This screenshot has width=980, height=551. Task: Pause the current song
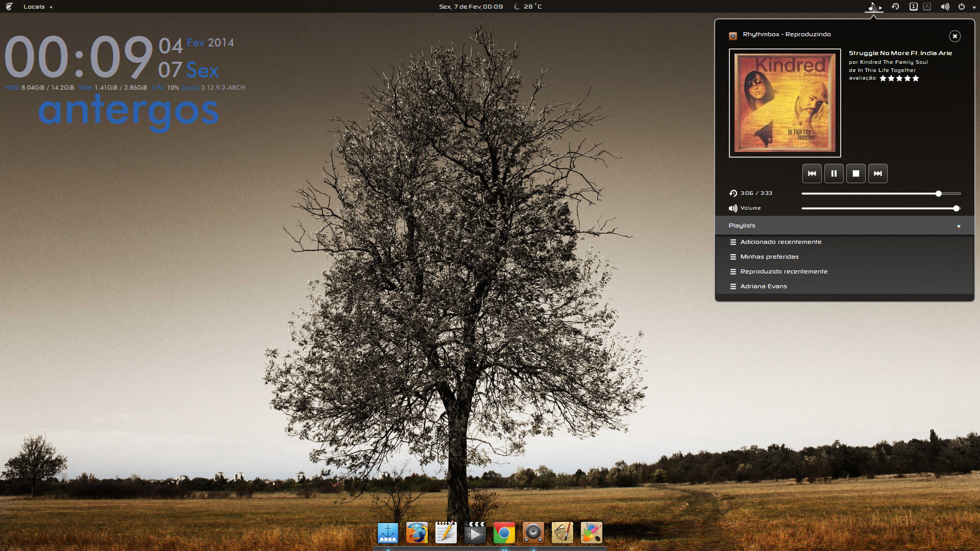pyautogui.click(x=834, y=173)
